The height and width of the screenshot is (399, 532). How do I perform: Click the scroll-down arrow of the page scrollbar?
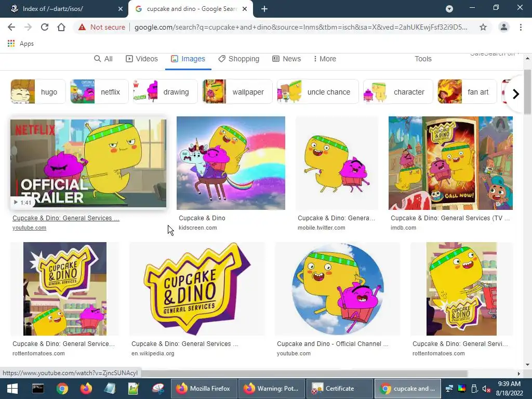[527, 365]
